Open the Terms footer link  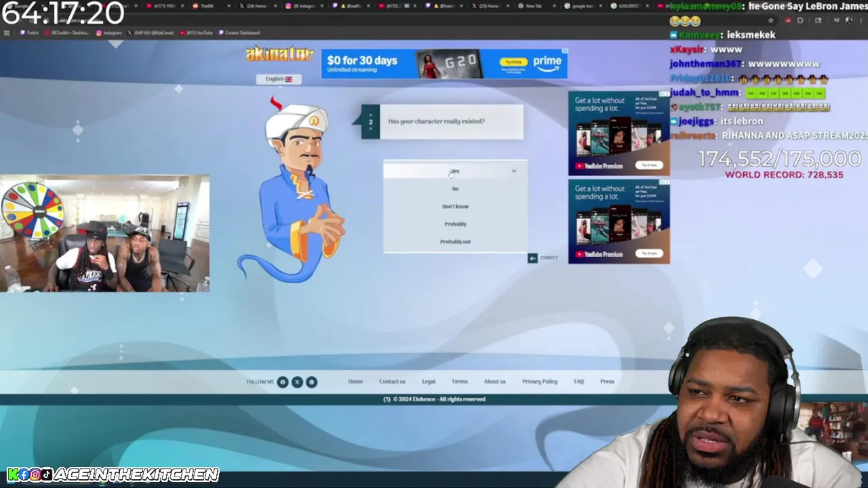(x=460, y=382)
